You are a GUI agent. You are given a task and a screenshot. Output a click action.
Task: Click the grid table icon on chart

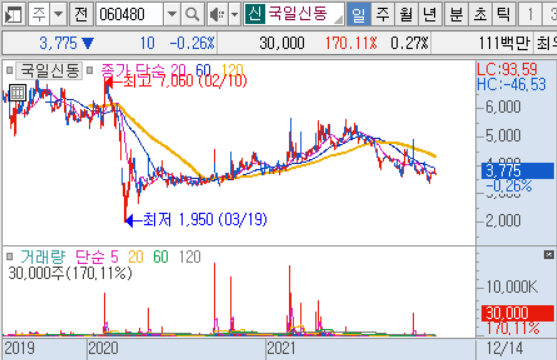tap(17, 93)
